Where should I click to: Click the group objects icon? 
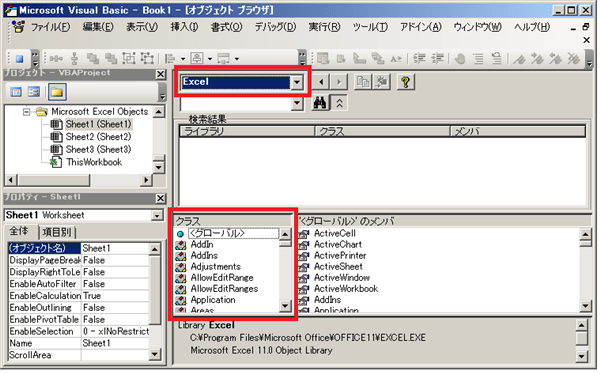tap(129, 59)
